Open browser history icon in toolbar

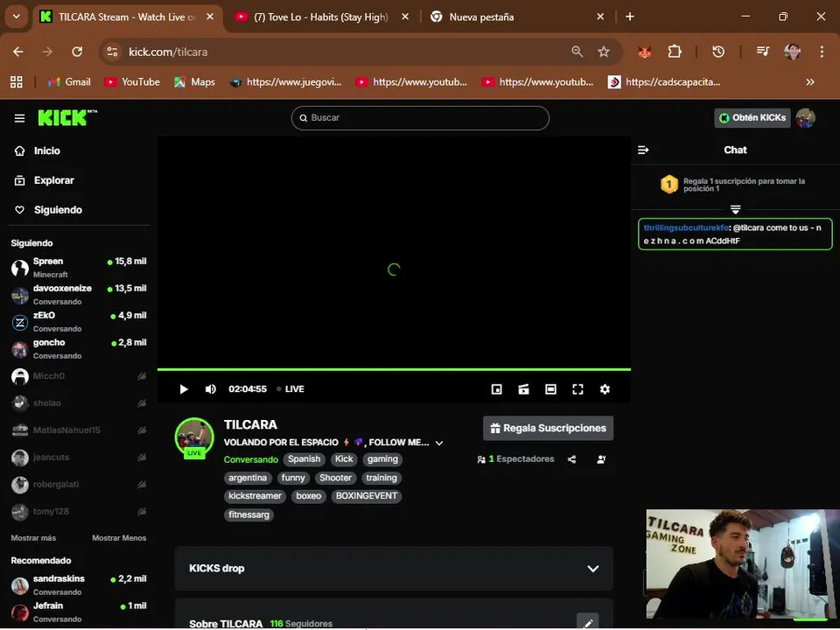718,52
